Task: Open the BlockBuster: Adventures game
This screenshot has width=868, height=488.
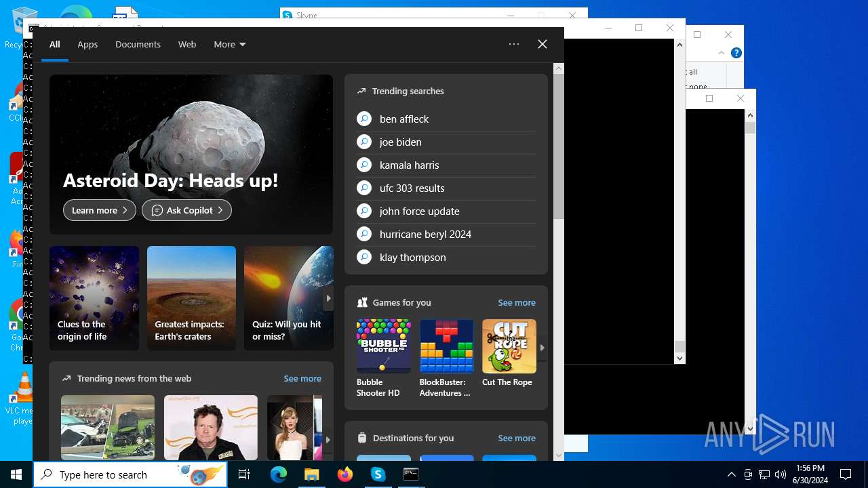Action: tap(446, 359)
